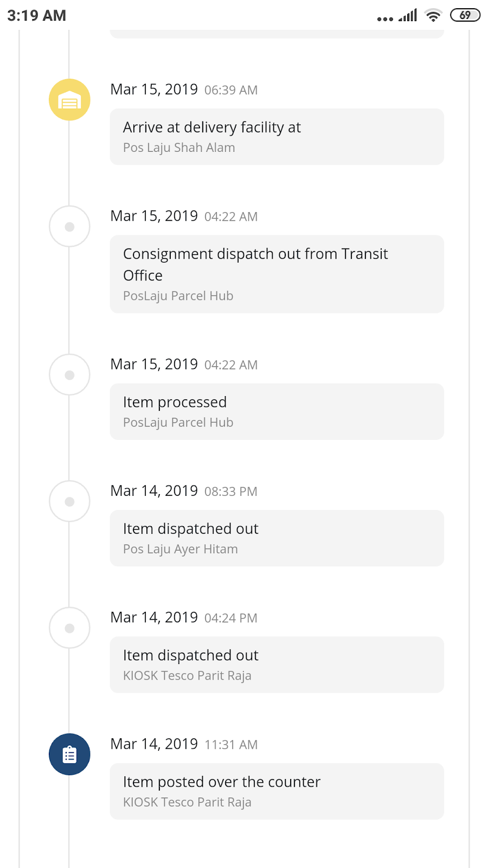Select the Ayer Hitam dispatch timeline marker
Viewport: 488px width, 868px height.
69,501
